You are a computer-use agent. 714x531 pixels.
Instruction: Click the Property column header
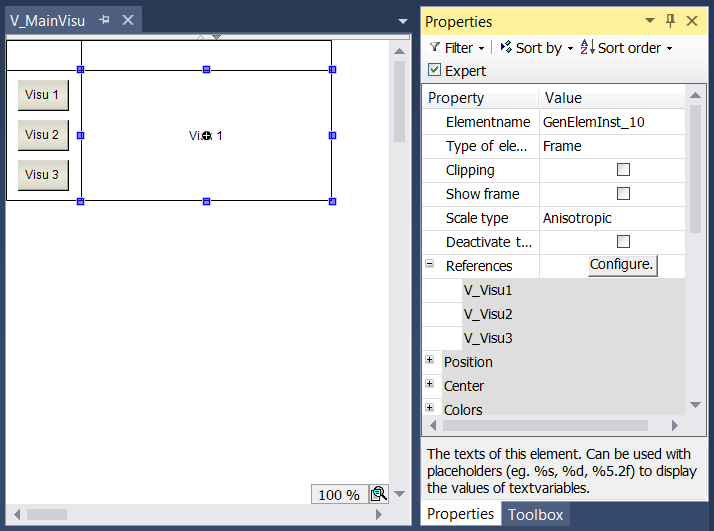(480, 98)
